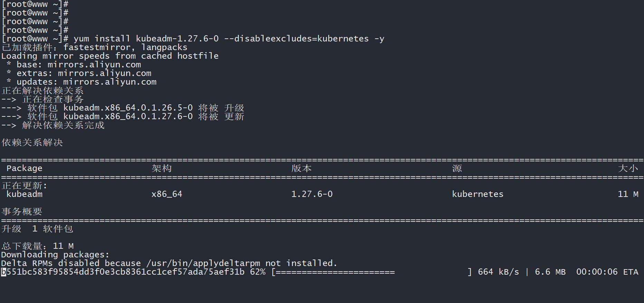Click the /usr/bin/applydeltarpm path text

click(x=203, y=263)
